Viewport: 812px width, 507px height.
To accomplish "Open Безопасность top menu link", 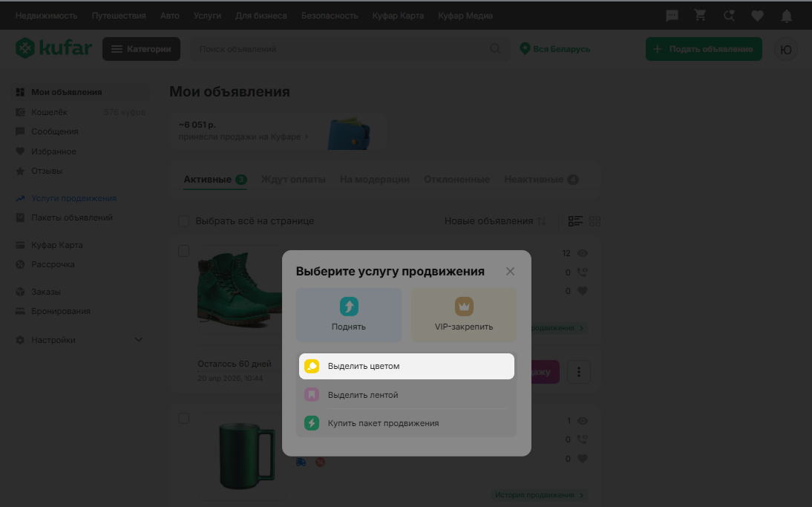I will (x=330, y=16).
